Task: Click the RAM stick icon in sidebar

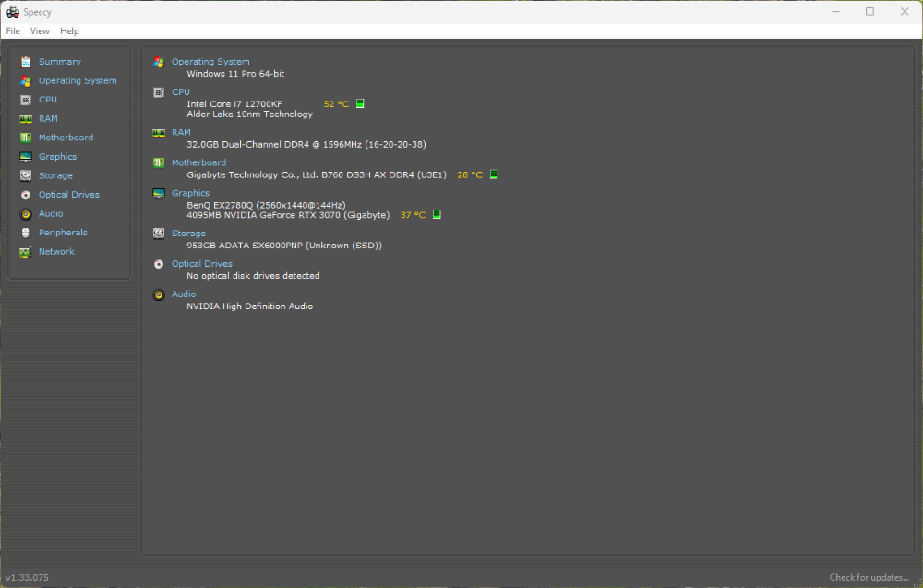Action: click(25, 119)
